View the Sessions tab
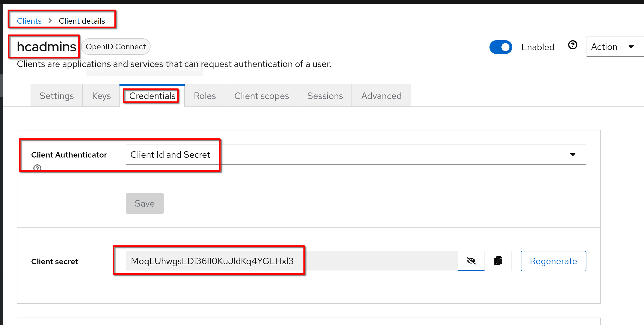 click(325, 96)
